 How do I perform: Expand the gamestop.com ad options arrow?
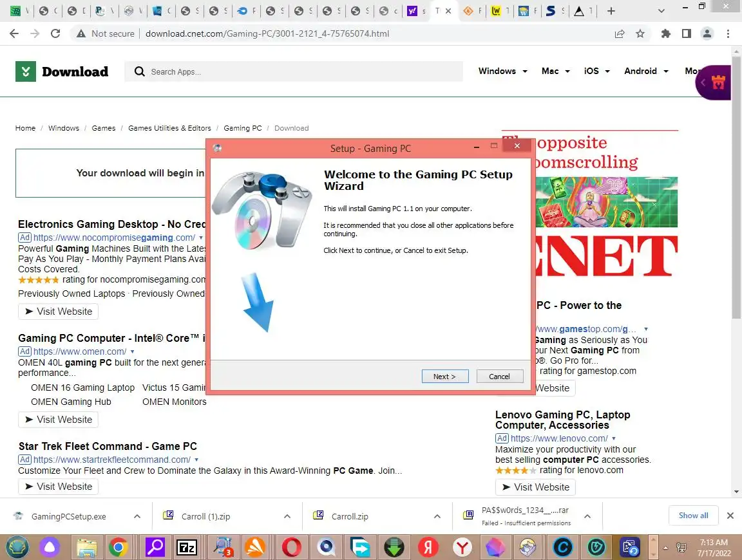(x=646, y=329)
